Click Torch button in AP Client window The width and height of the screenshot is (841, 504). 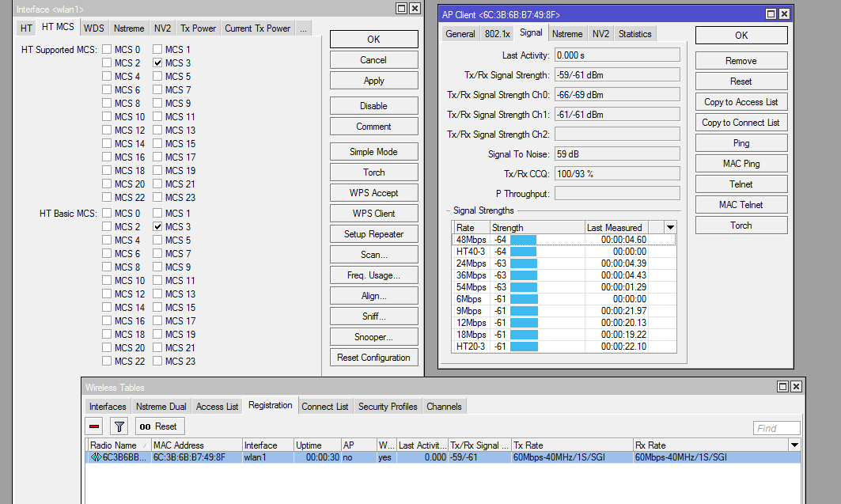coord(741,225)
